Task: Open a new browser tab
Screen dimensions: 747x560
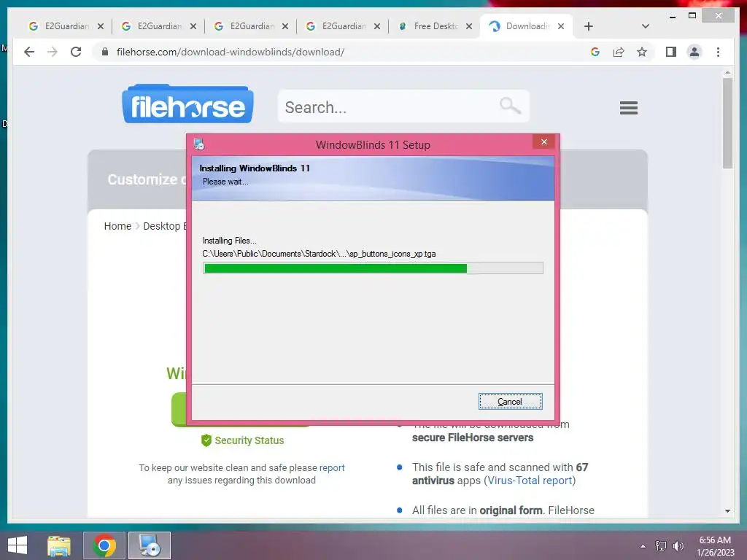Action: point(589,26)
